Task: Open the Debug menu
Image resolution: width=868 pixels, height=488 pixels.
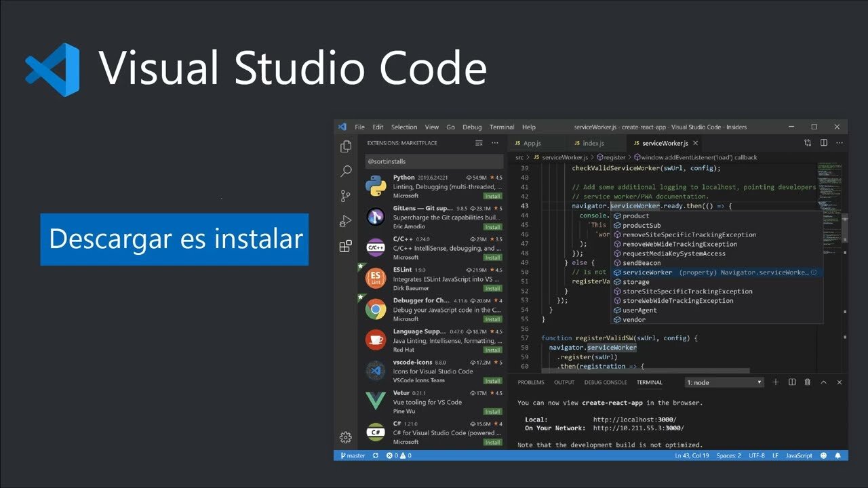Action: coord(472,127)
